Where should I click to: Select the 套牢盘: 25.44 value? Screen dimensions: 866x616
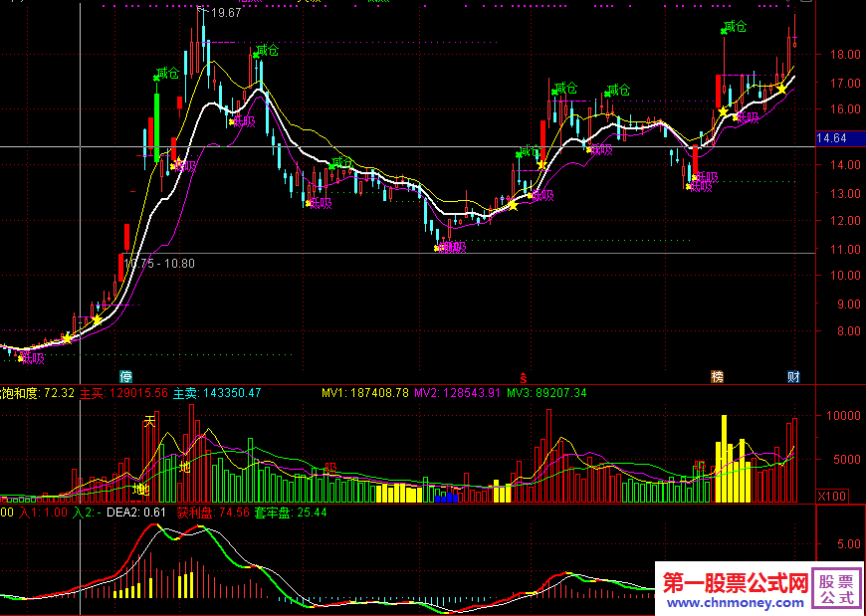pos(291,513)
